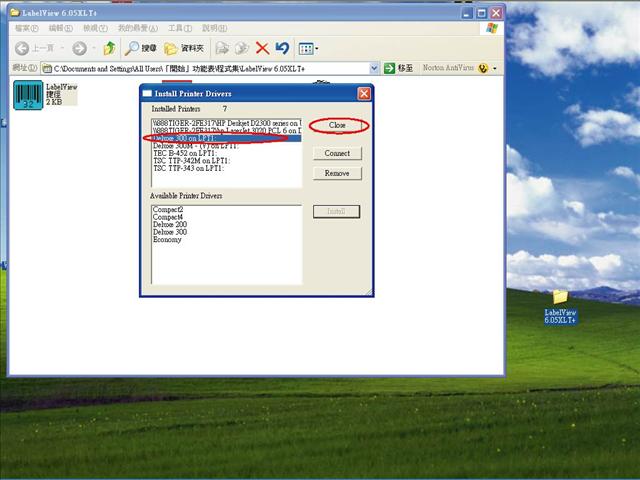Click the Explorer window folder title icon
The image size is (640, 480).
click(15, 13)
